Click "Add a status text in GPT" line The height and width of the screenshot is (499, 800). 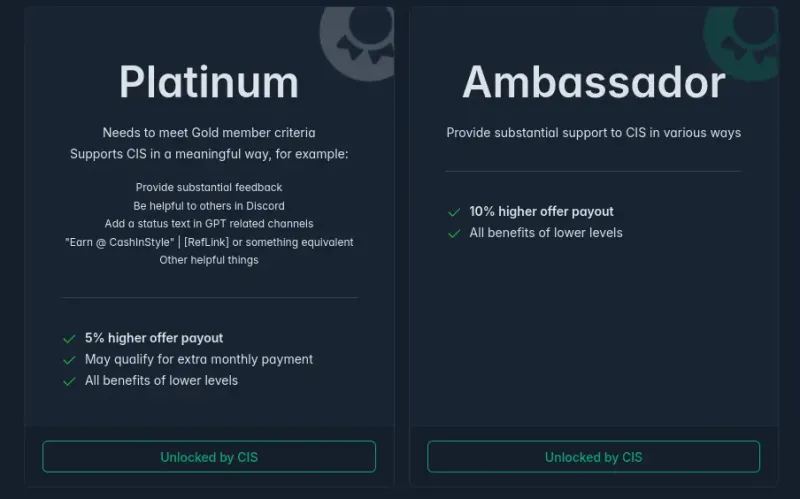(209, 224)
